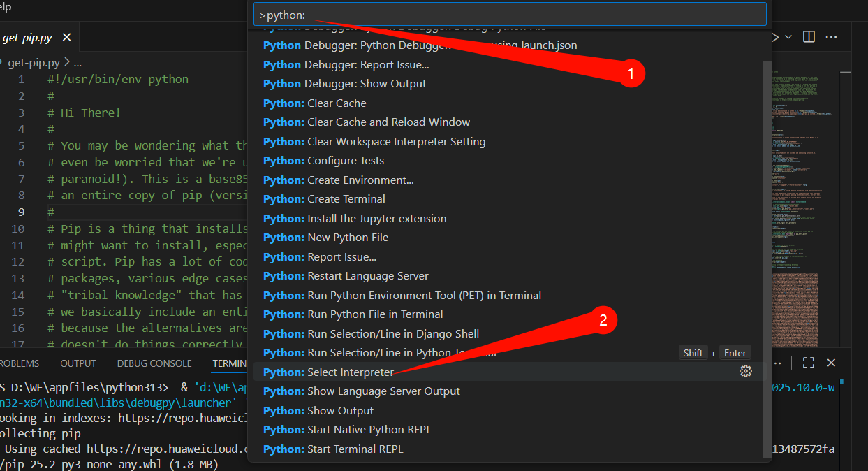This screenshot has width=868, height=471.
Task: Choose Python: Run Python File in Terminal
Action: (510, 314)
